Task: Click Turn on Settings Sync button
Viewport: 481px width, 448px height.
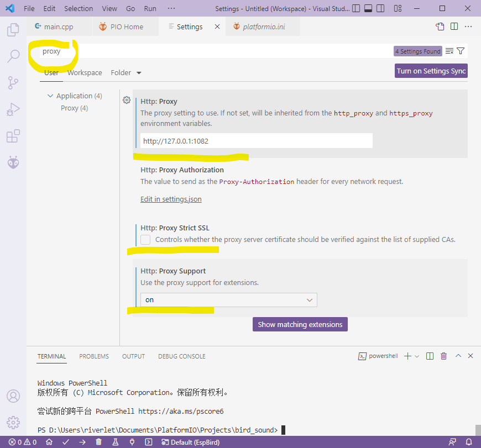Action: pyautogui.click(x=431, y=71)
